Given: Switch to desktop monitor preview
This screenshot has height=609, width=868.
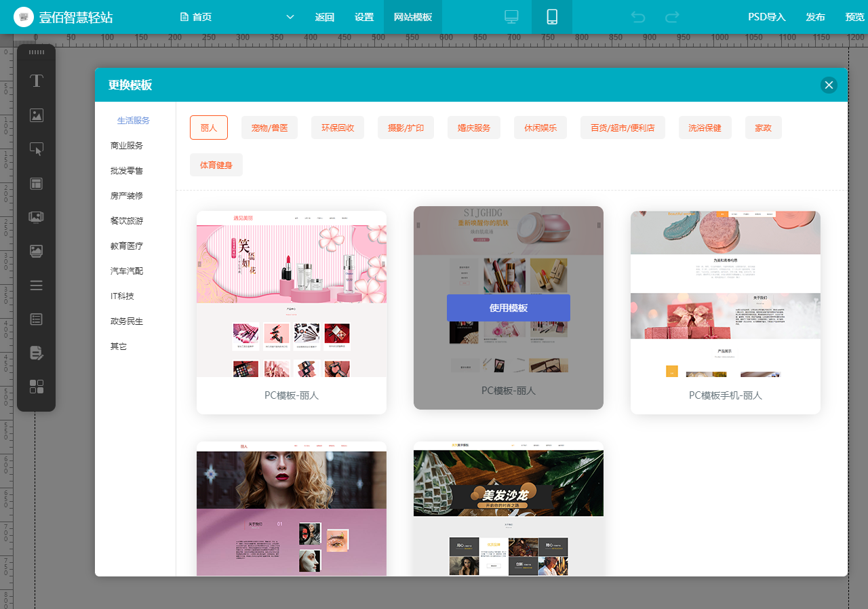Looking at the screenshot, I should pyautogui.click(x=512, y=17).
